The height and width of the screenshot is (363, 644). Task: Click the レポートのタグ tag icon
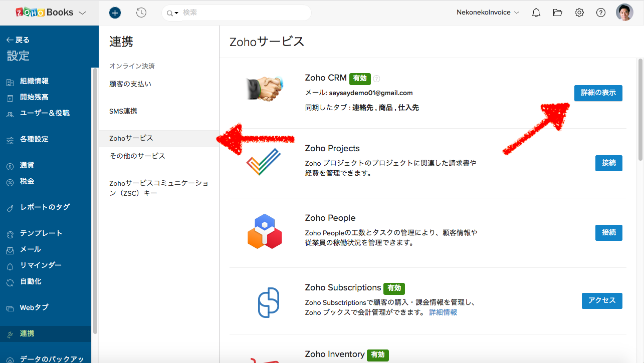10,208
